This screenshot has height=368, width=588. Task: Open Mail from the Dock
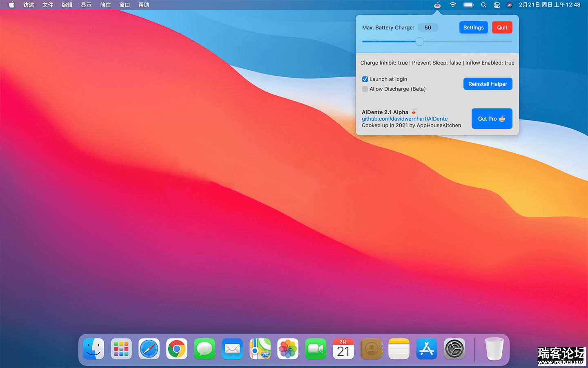[x=232, y=349]
